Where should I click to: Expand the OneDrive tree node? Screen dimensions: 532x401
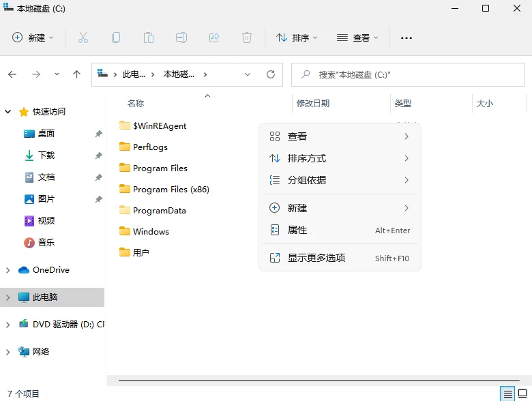click(x=8, y=270)
